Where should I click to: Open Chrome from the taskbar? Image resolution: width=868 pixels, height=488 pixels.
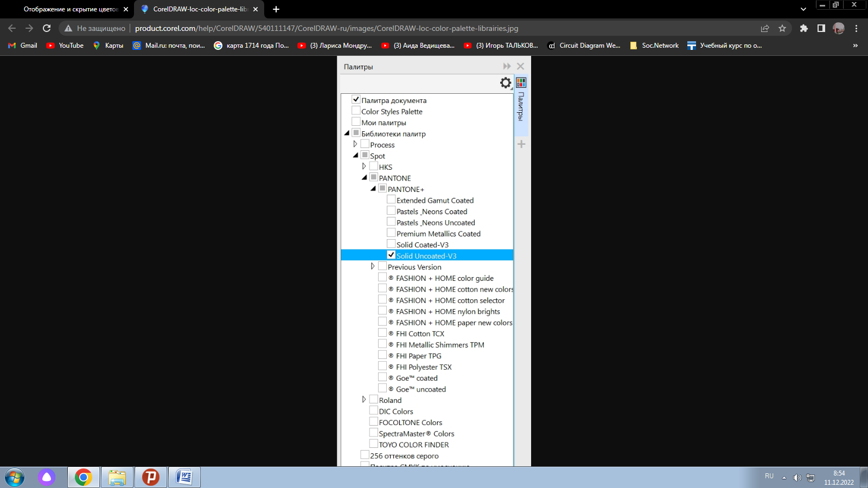[x=84, y=477]
